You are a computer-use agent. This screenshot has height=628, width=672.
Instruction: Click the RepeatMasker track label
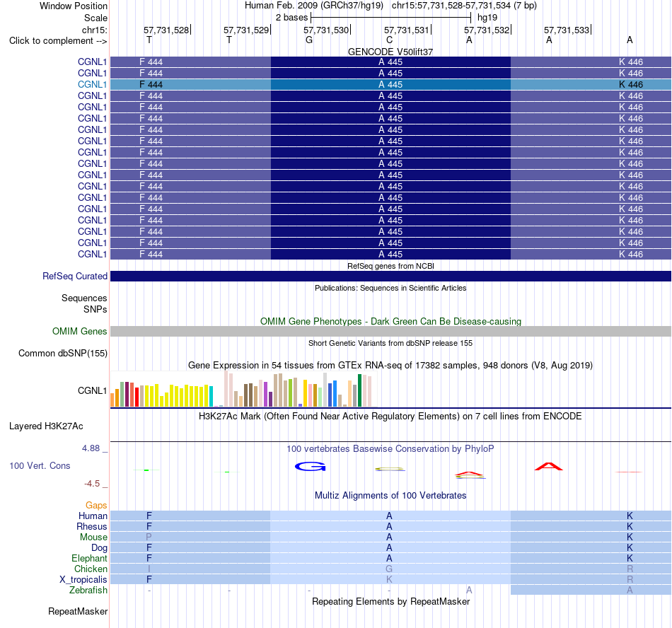click(x=78, y=611)
